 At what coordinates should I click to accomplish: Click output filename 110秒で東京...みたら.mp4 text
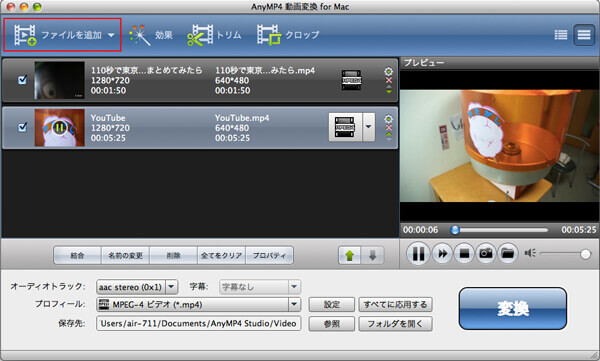pyautogui.click(x=265, y=70)
